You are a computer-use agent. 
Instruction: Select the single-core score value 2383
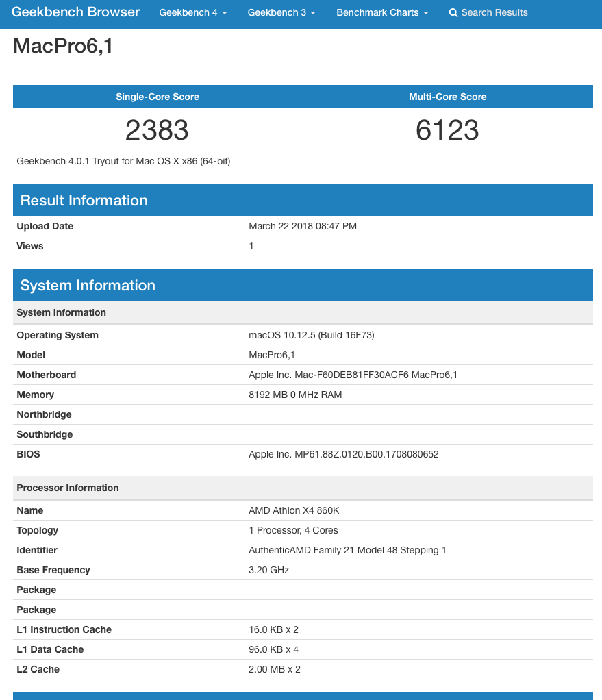[157, 130]
